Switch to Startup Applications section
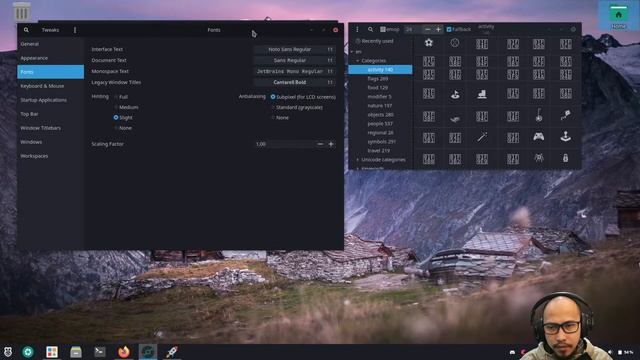Image resolution: width=640 pixels, height=360 pixels. 50,100
